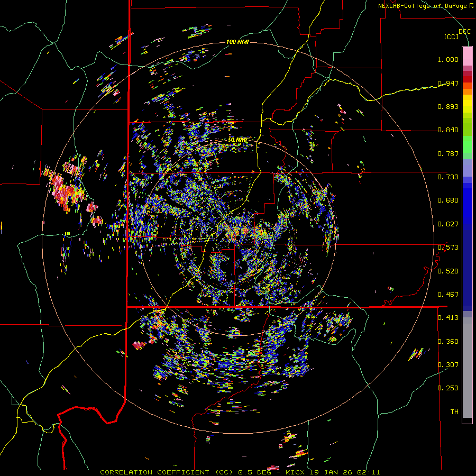The image size is (476, 476).
Task: Select the 0.520 scale value
Action: [448, 271]
